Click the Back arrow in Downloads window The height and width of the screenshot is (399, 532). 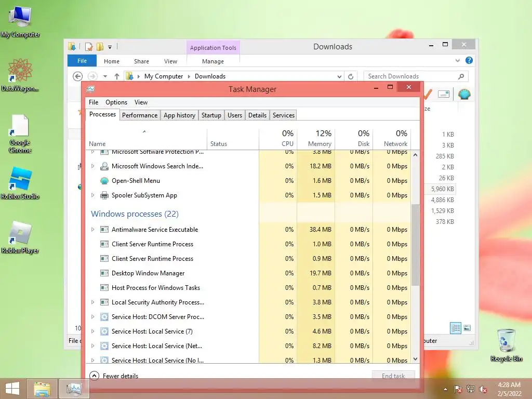tap(78, 76)
